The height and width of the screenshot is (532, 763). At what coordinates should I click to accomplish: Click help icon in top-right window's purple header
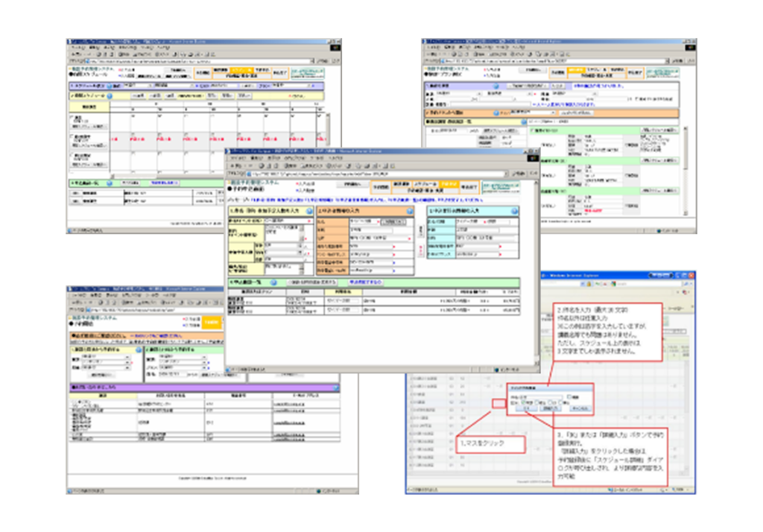point(496,86)
